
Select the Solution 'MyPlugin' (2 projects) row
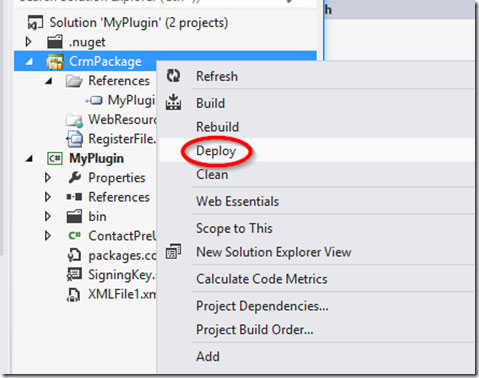coord(139,23)
